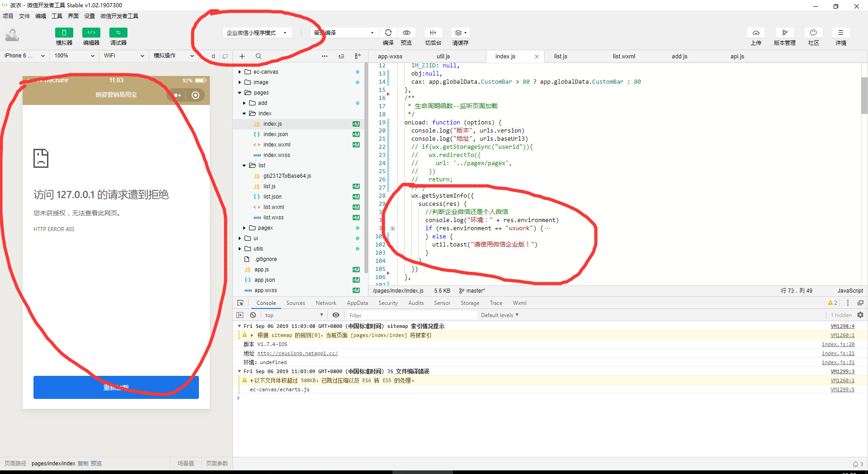This screenshot has width=868, height=474.
Task: Select gb2312ToBase64.js file
Action: [287, 176]
